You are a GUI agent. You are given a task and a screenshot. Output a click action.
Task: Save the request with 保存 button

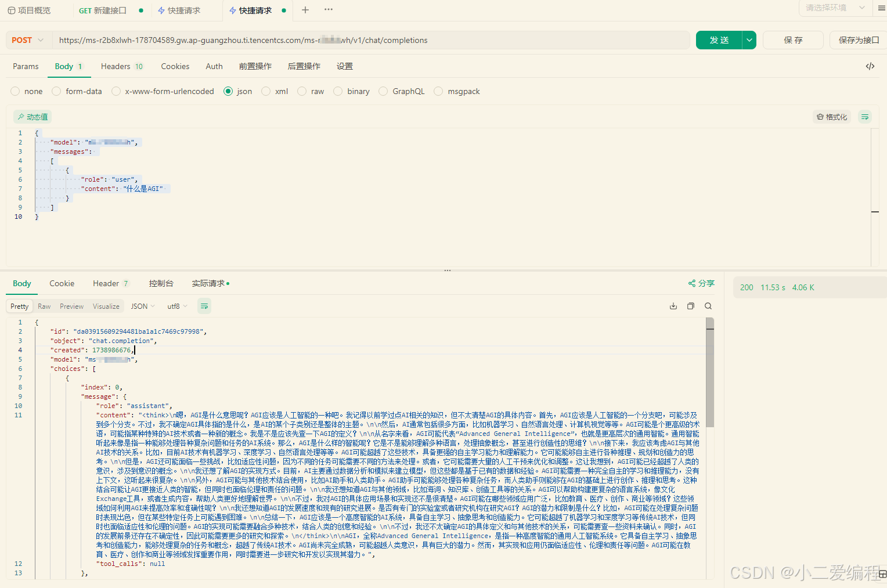coord(793,40)
